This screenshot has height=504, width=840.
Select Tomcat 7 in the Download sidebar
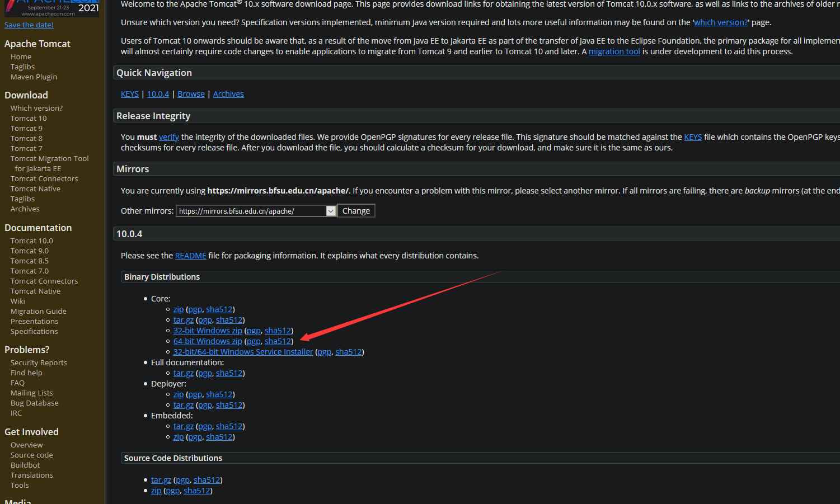pos(26,149)
